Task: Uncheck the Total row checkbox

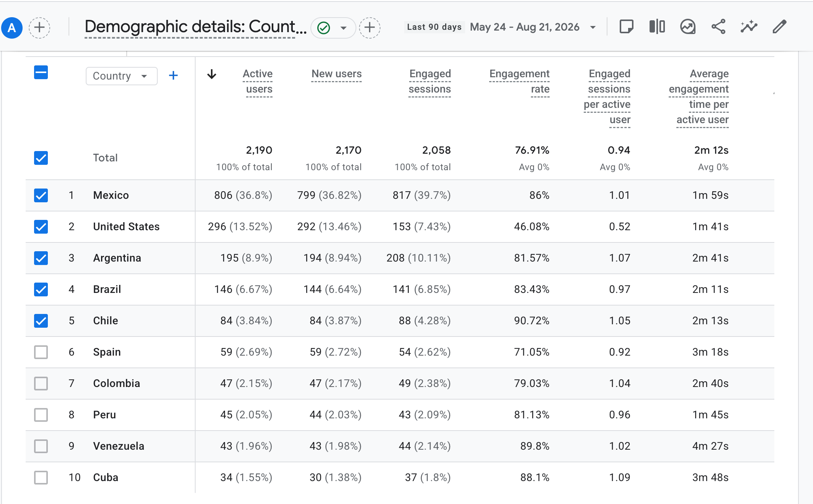Action: [41, 158]
